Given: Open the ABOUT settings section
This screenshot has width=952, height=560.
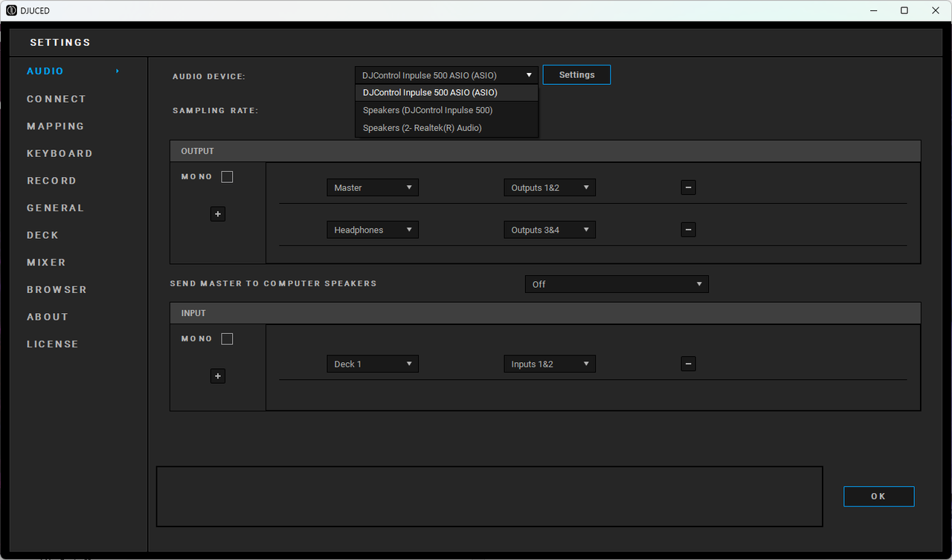Looking at the screenshot, I should tap(48, 317).
